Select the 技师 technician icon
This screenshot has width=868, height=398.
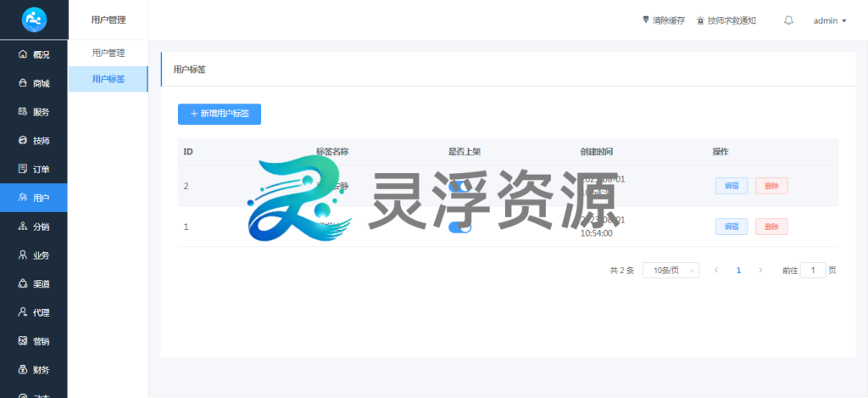tap(23, 140)
